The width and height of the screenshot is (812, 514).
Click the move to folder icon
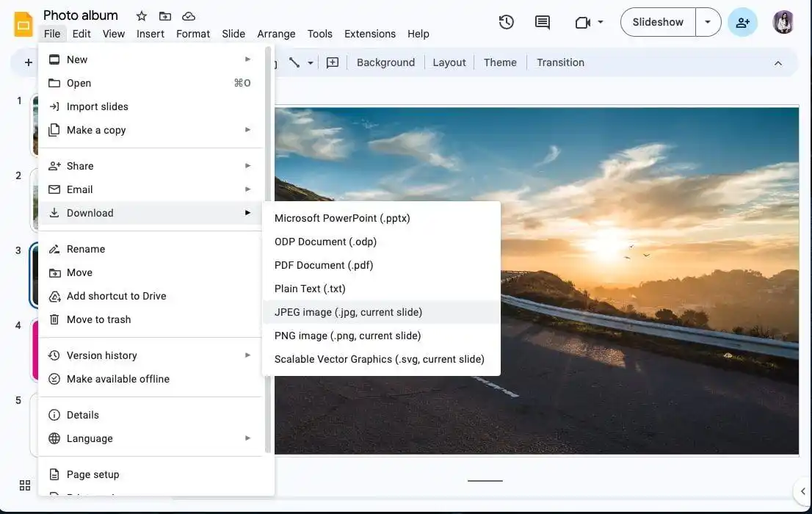point(165,15)
